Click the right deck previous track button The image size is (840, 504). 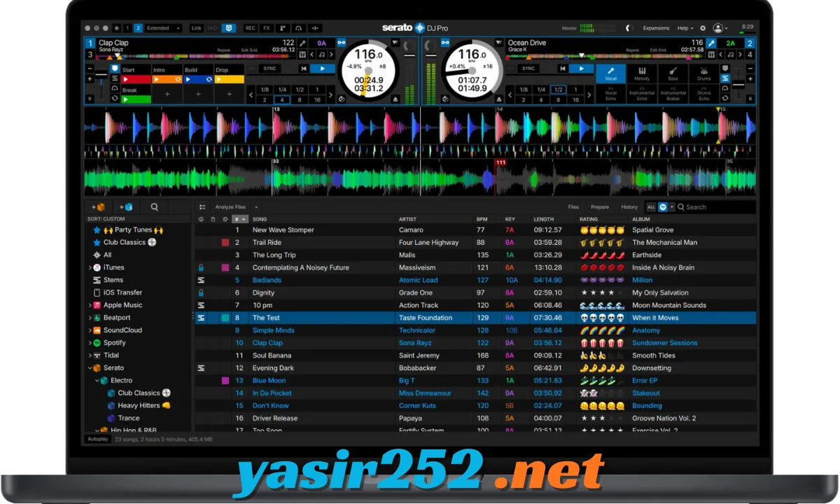point(561,69)
